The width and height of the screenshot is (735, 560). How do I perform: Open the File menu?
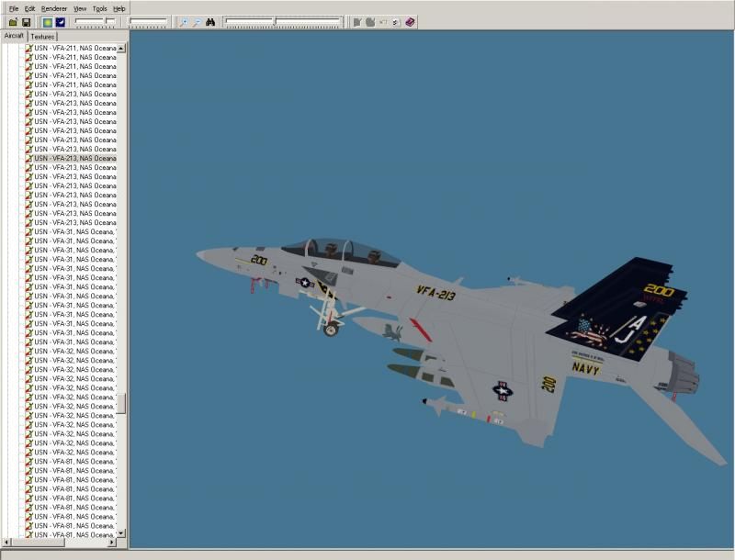14,8
